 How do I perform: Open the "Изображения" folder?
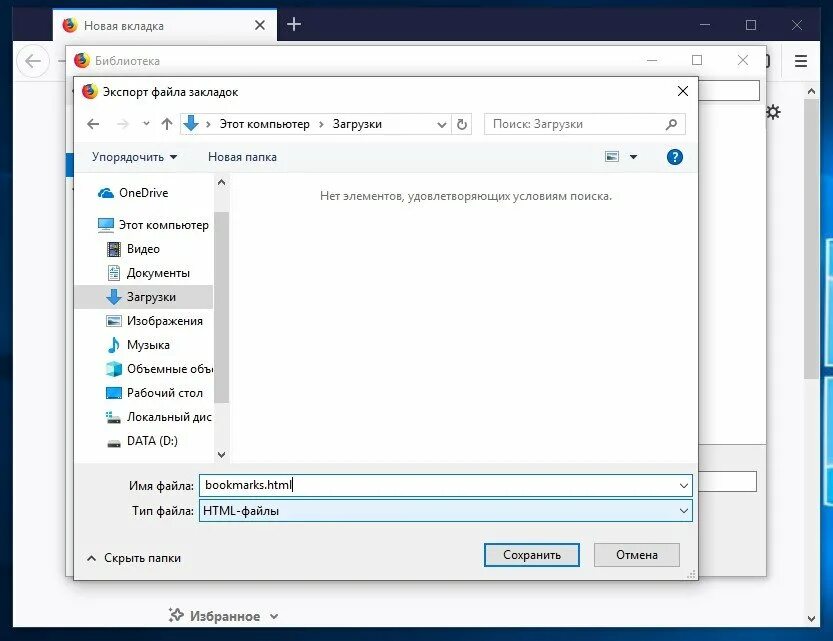155,321
